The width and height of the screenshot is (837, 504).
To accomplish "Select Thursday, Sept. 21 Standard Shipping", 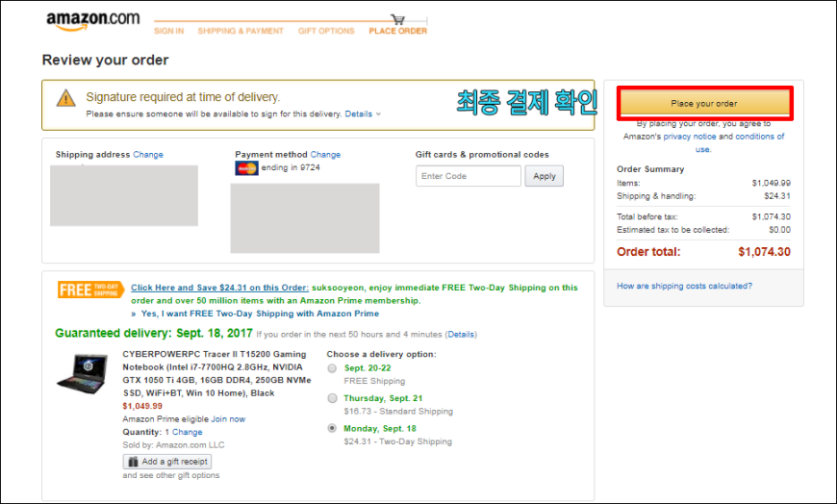I will click(x=332, y=398).
